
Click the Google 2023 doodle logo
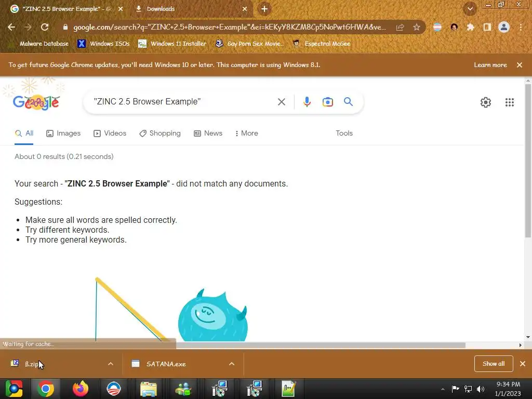coord(36,102)
